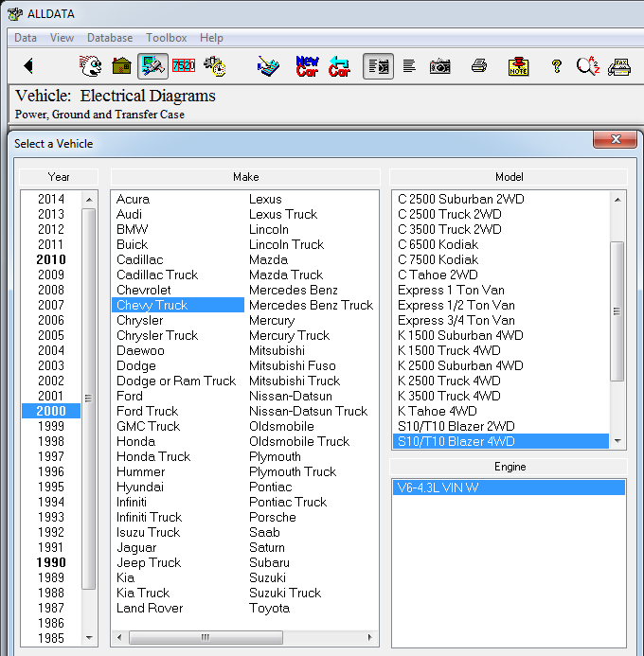644x656 pixels.
Task: Open the Help menu
Action: tap(211, 38)
